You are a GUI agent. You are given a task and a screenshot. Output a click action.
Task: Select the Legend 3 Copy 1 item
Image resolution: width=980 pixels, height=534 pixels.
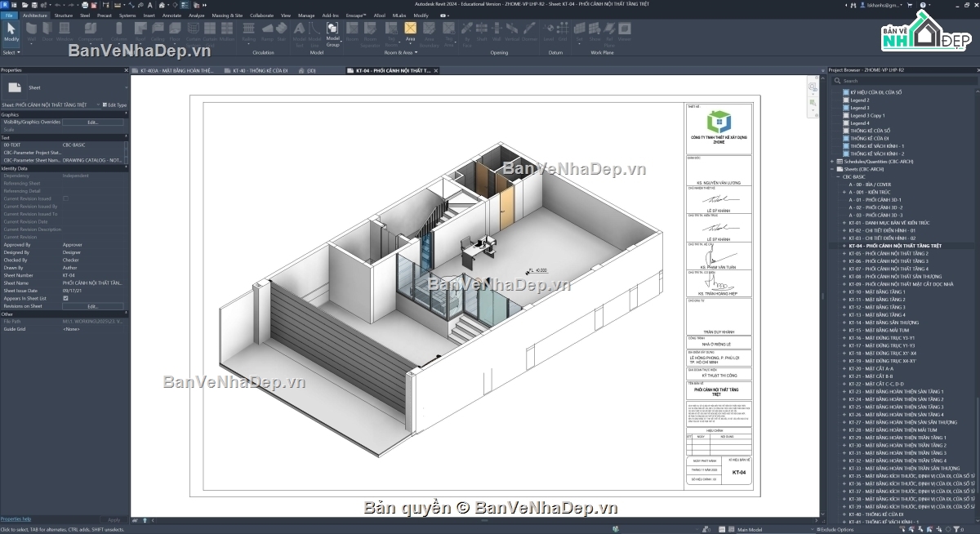click(x=866, y=115)
